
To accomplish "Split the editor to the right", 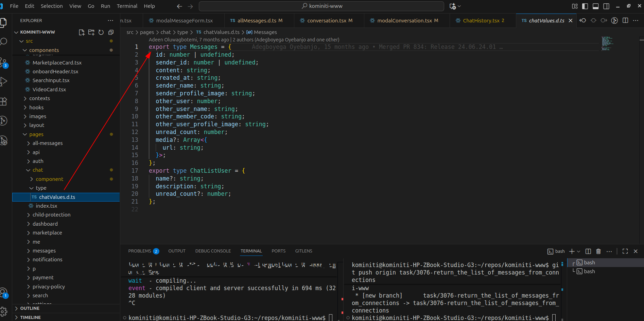I will point(625,21).
